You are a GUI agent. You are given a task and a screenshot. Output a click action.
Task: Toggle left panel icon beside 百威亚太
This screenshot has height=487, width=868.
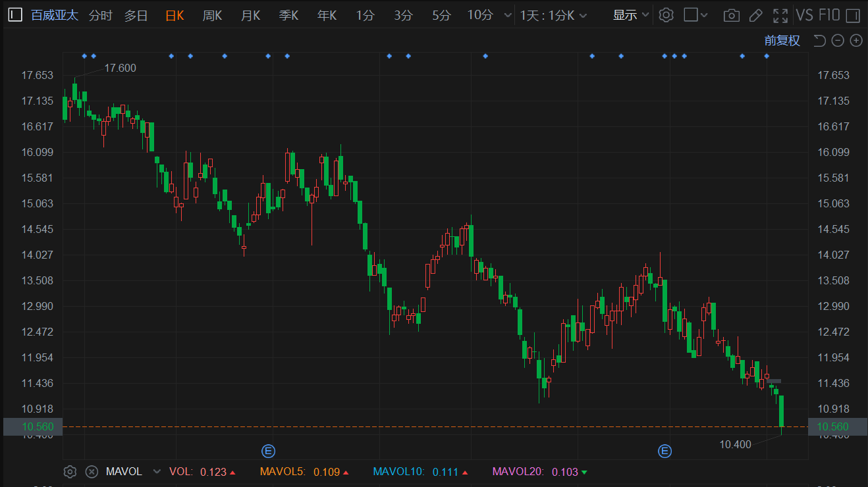[x=16, y=15]
